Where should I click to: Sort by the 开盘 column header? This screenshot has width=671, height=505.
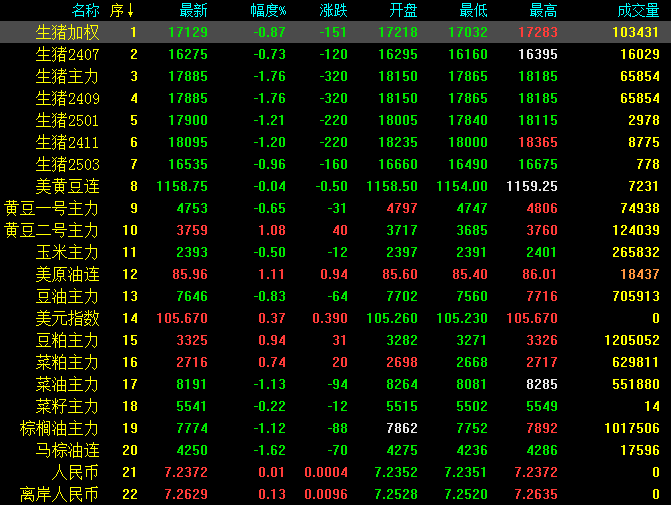coord(403,10)
